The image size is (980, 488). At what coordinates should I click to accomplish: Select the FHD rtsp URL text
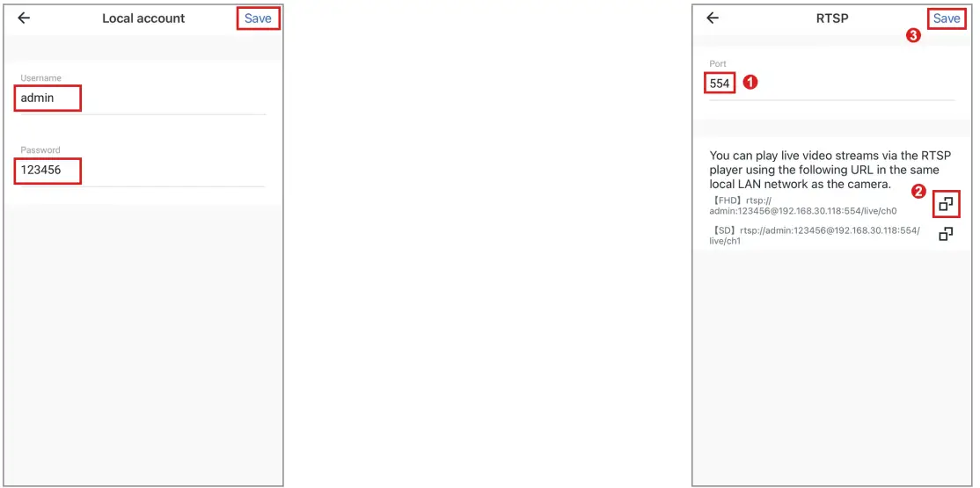pyautogui.click(x=804, y=206)
